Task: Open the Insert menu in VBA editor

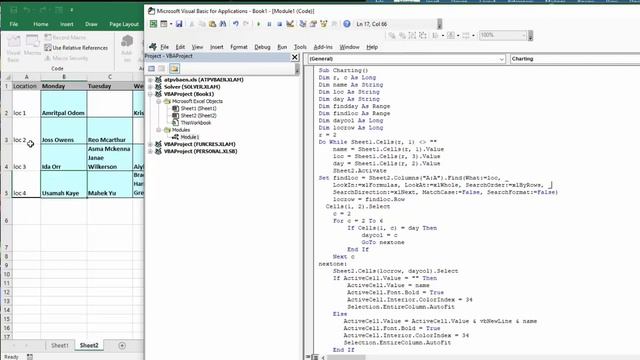Action: click(217, 47)
